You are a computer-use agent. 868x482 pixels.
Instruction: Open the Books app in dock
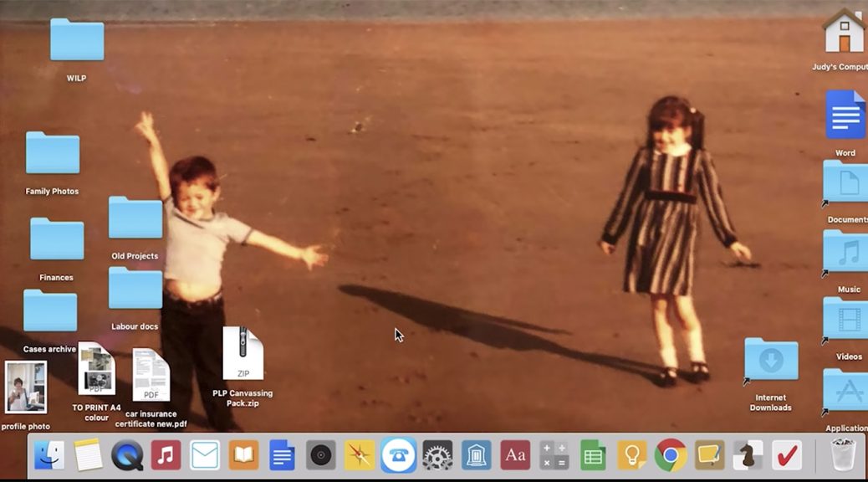pos(243,455)
